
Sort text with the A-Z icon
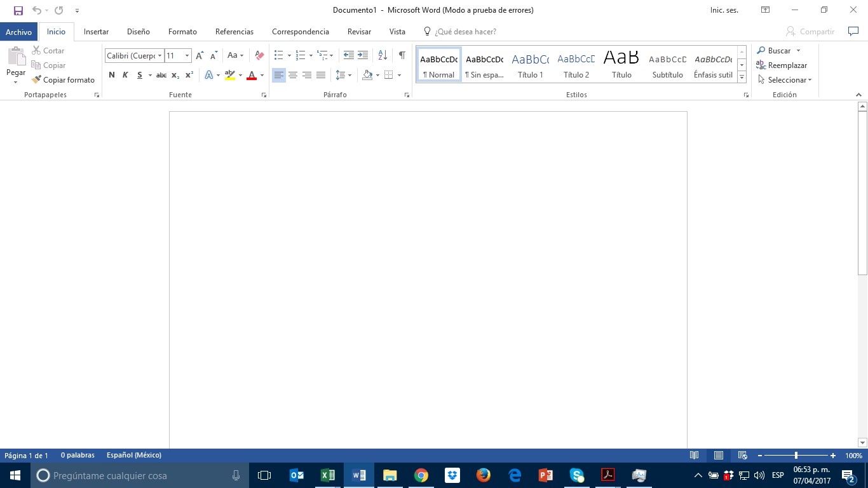pyautogui.click(x=383, y=56)
